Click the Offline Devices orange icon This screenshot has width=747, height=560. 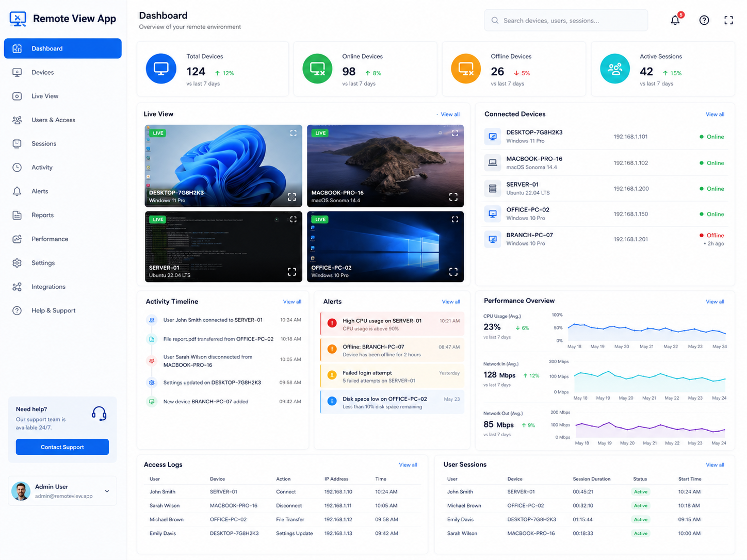click(x=466, y=69)
